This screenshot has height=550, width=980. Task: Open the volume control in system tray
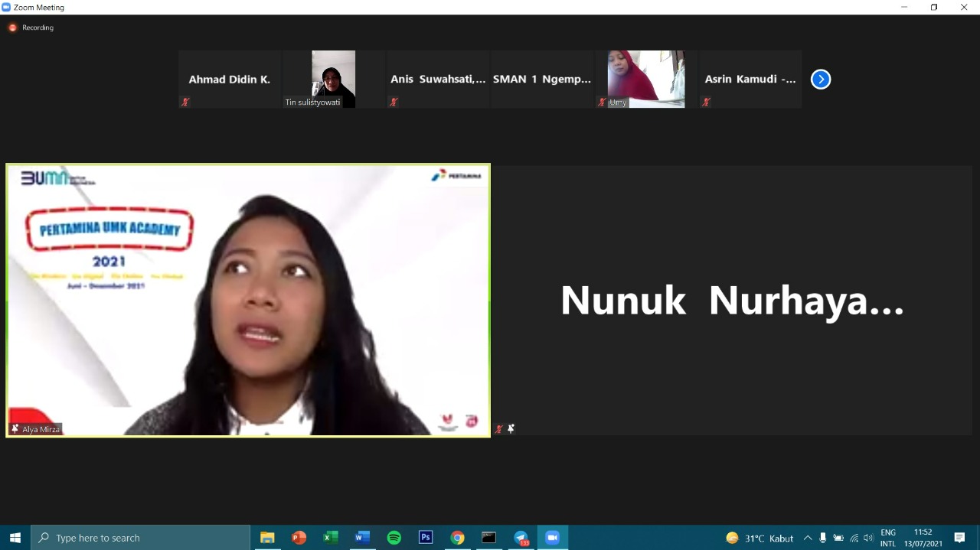(x=868, y=538)
